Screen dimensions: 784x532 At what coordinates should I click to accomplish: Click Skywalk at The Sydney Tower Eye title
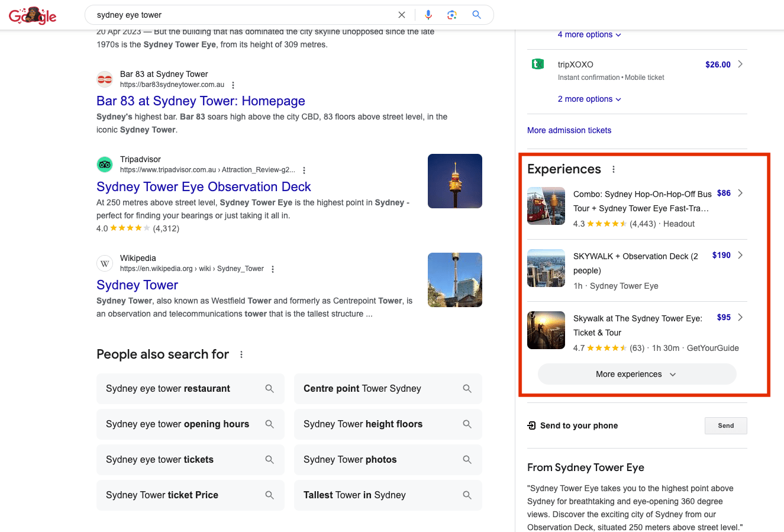[x=638, y=325]
